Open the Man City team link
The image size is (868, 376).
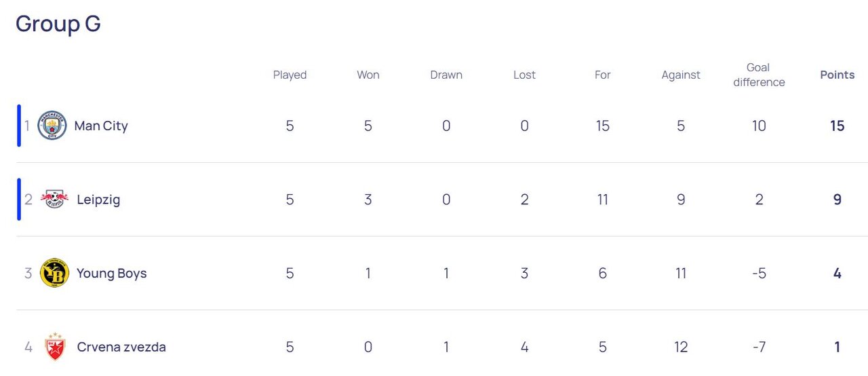tap(100, 126)
